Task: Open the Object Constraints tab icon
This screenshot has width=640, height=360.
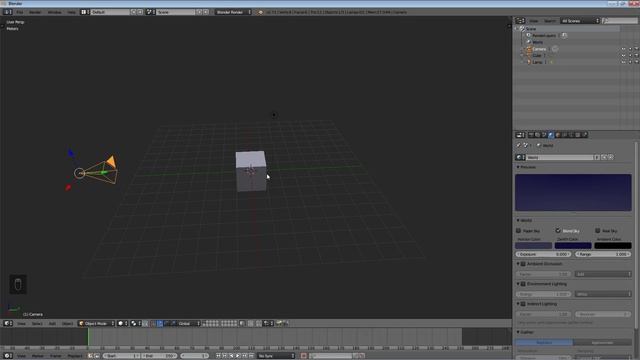Action: click(x=564, y=135)
